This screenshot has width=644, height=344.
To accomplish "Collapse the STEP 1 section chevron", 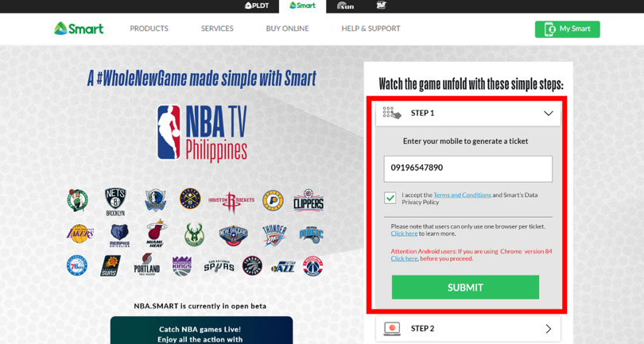I will tap(549, 114).
